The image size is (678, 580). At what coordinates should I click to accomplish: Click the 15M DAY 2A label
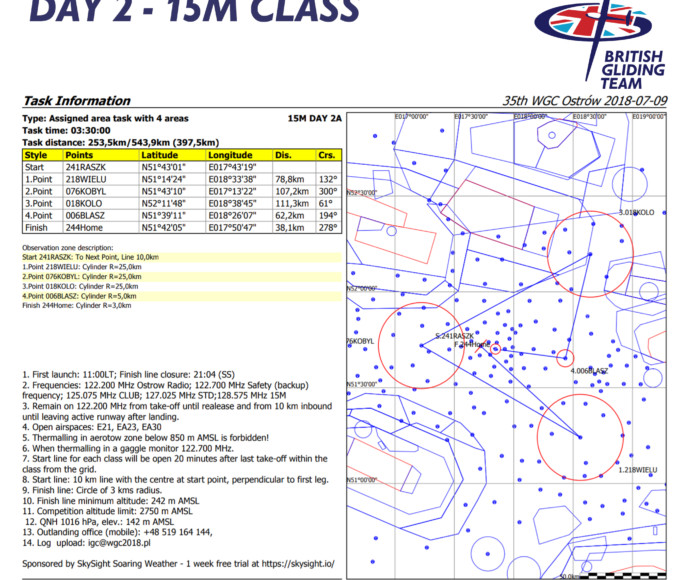coord(314,118)
